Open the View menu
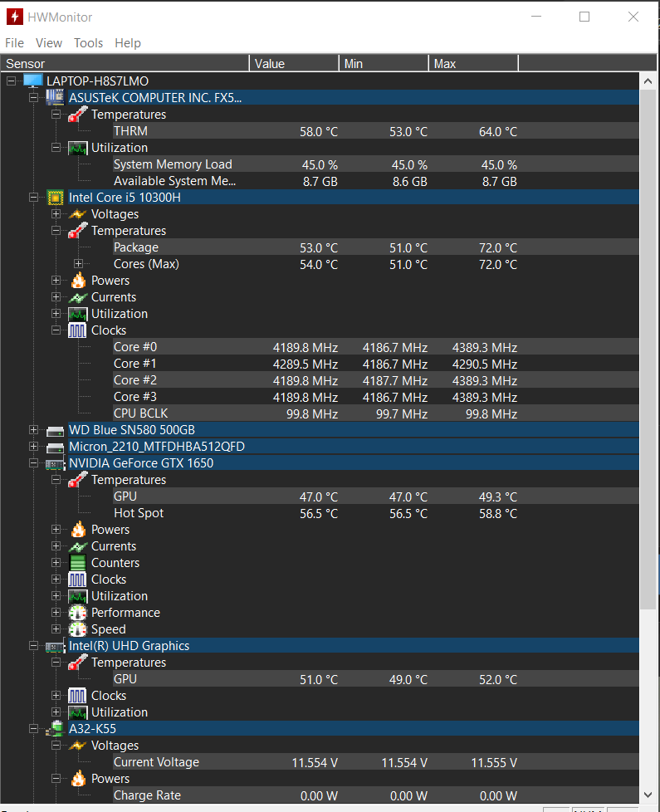Screen dimensions: 660x812 [x=49, y=43]
